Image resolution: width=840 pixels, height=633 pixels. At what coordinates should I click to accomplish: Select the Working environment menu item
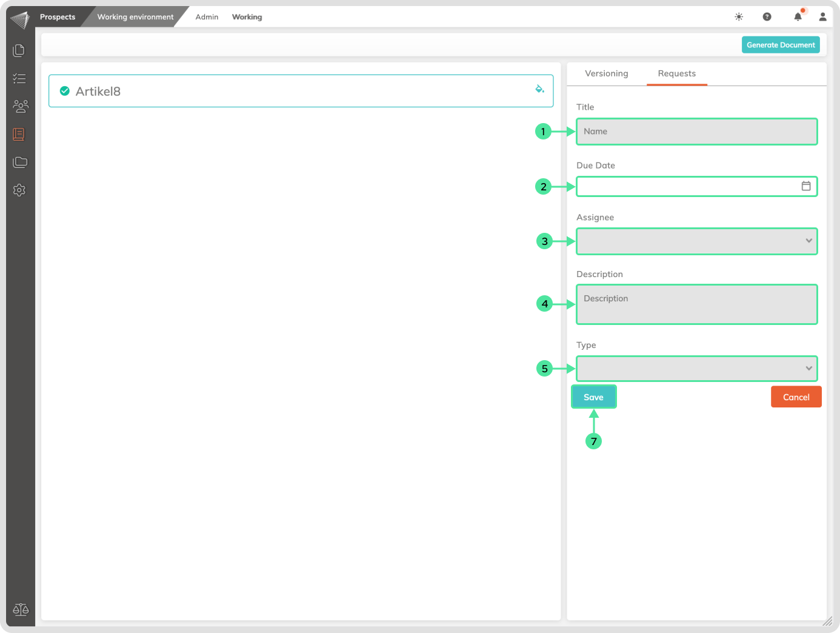pos(135,17)
